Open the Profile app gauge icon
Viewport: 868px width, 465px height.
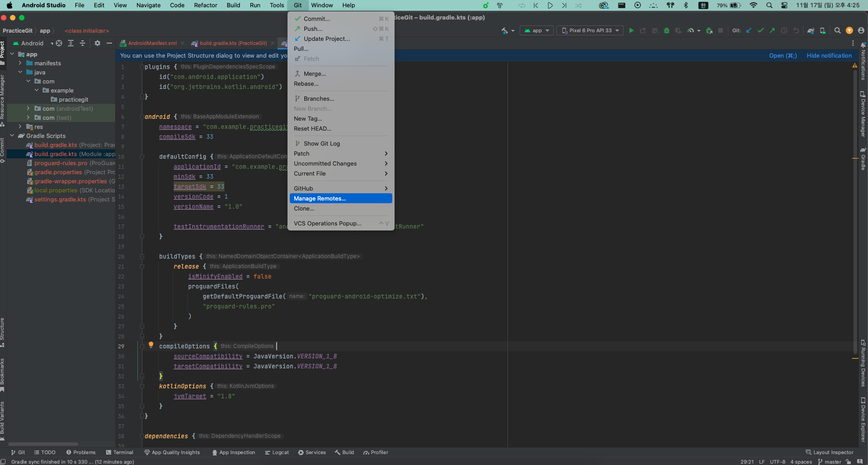tap(691, 30)
